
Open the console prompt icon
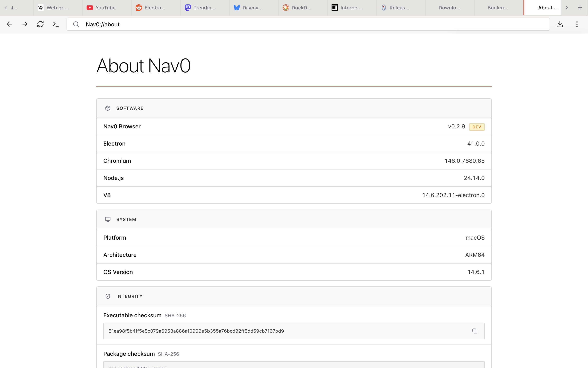coord(56,24)
